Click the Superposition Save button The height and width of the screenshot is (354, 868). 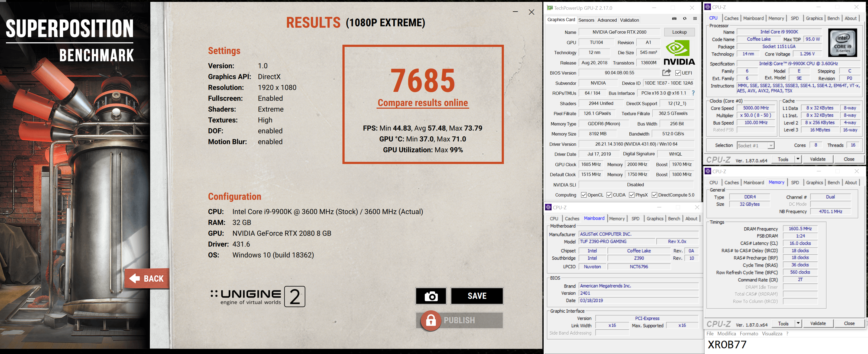(477, 296)
